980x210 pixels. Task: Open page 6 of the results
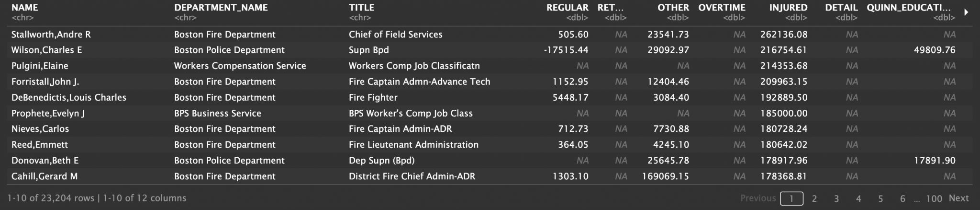[x=902, y=198]
